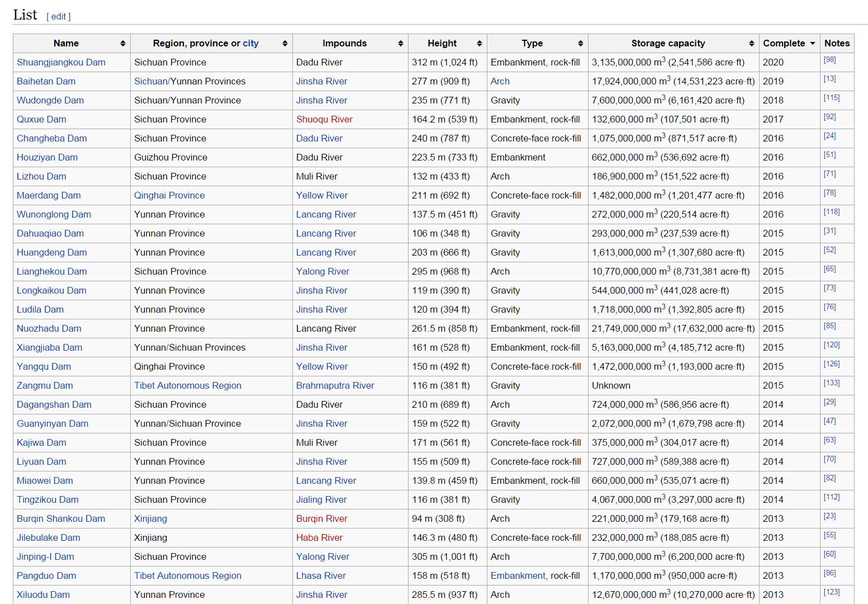Open Burqin Shankou Dam link

61,519
